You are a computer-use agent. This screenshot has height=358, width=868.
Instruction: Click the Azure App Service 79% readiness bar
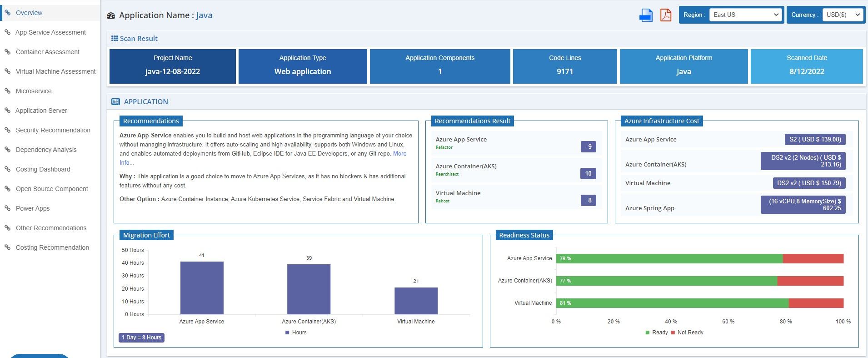pyautogui.click(x=669, y=258)
